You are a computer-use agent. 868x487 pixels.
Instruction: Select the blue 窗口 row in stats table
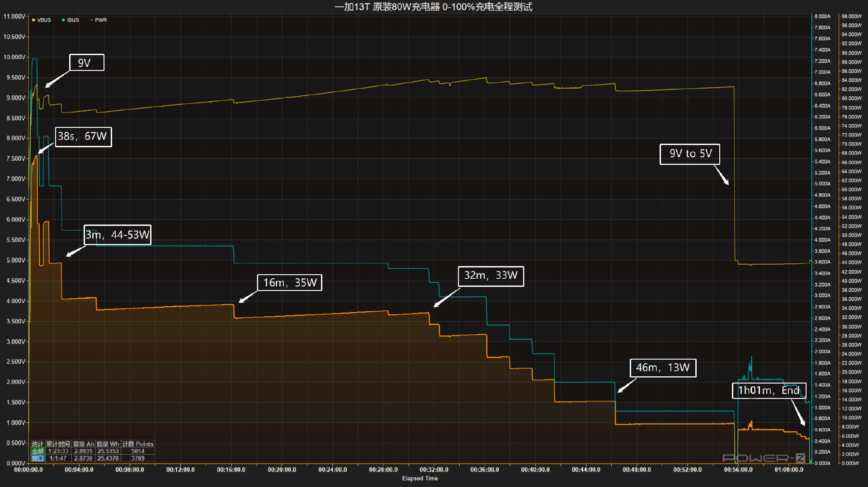(38, 458)
